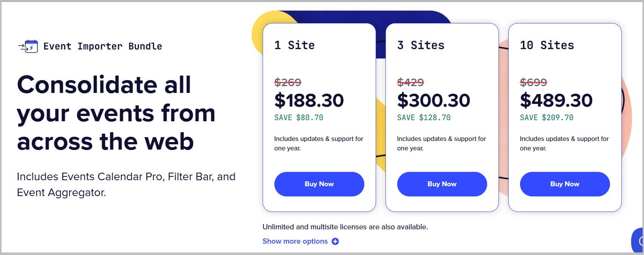Click the $188.30 discounted price

click(x=309, y=100)
